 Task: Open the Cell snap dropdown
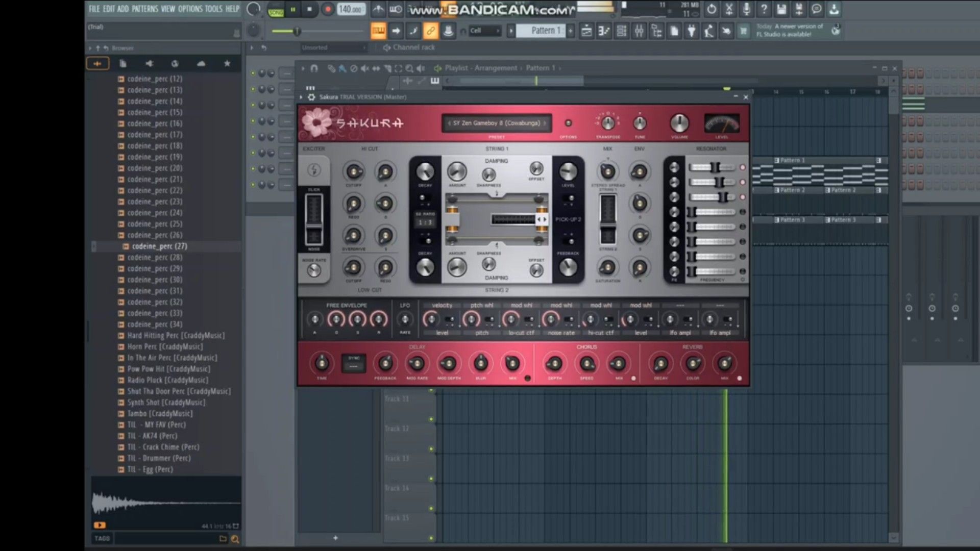coord(484,31)
